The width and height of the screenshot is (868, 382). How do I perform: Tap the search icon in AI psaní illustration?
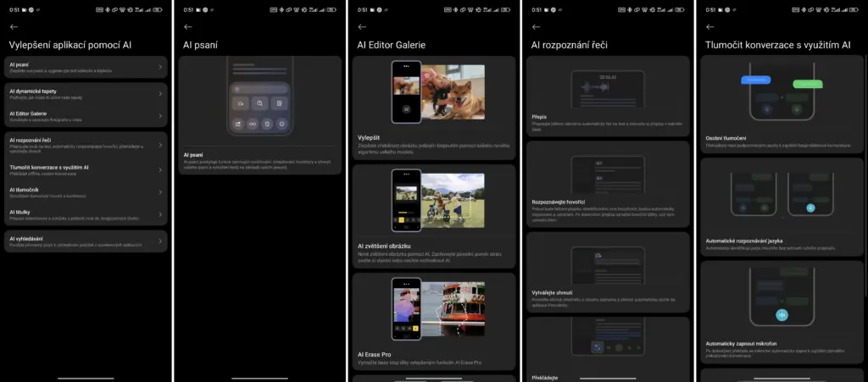(260, 103)
